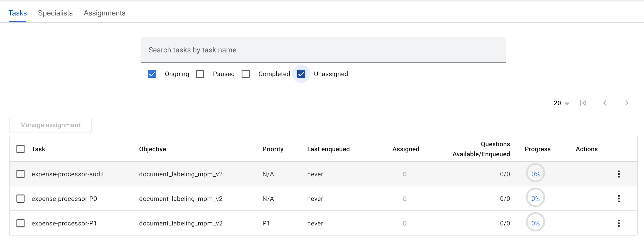Uncheck the Ongoing filter
The image size is (644, 246).
[152, 74]
